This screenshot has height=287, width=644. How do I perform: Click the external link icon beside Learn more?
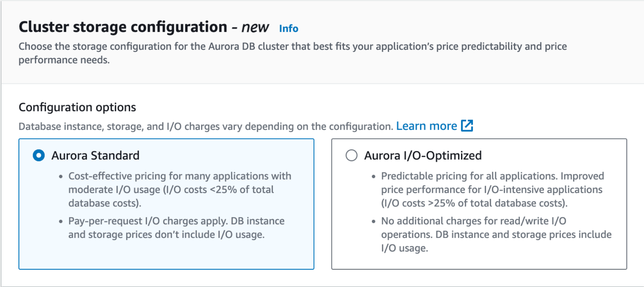click(x=467, y=126)
